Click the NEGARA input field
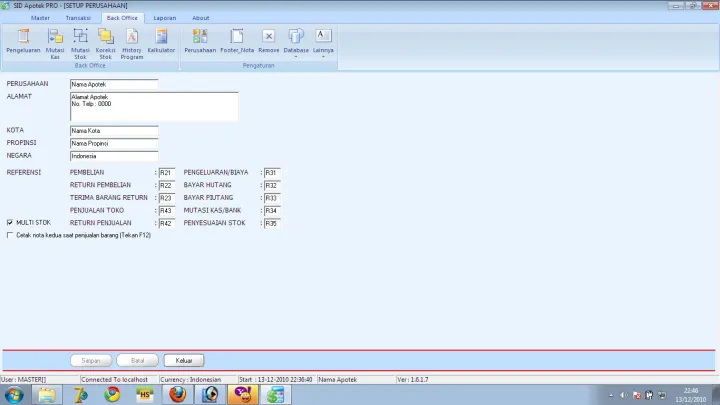The height and width of the screenshot is (405, 720). (x=114, y=156)
